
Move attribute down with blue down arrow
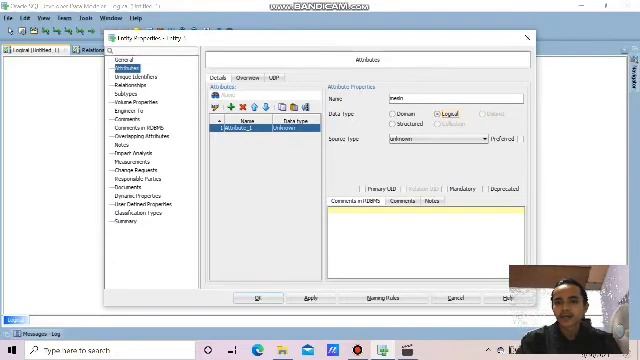tap(266, 107)
